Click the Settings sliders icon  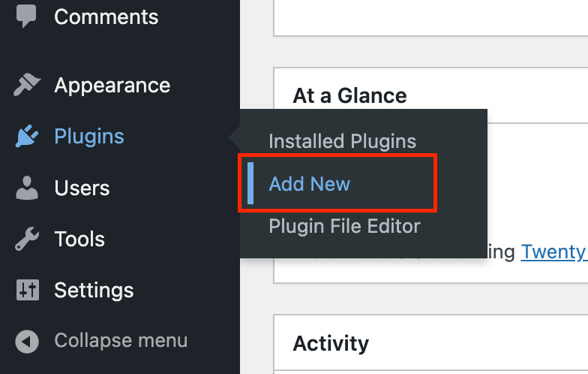pos(27,291)
